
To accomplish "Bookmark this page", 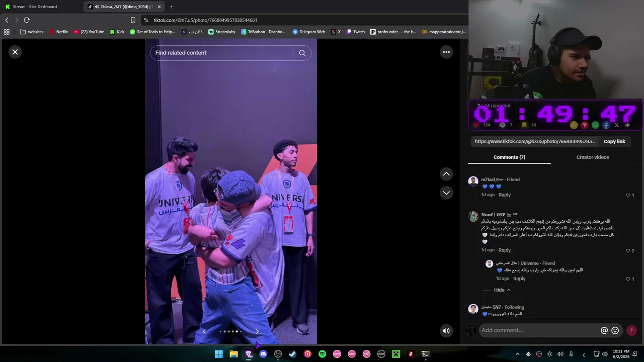I will tap(133, 20).
